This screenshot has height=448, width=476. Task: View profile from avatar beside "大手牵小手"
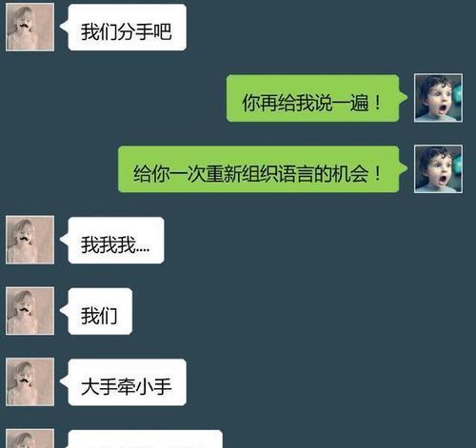(x=30, y=381)
